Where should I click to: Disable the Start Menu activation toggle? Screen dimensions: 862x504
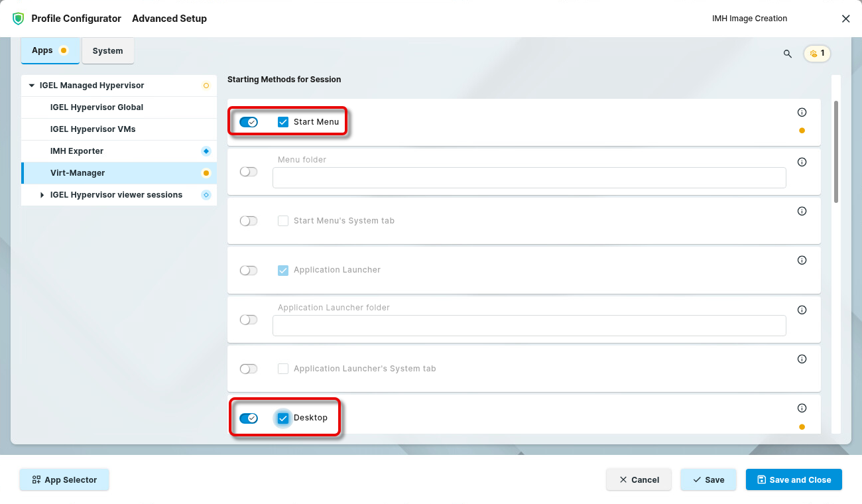249,122
